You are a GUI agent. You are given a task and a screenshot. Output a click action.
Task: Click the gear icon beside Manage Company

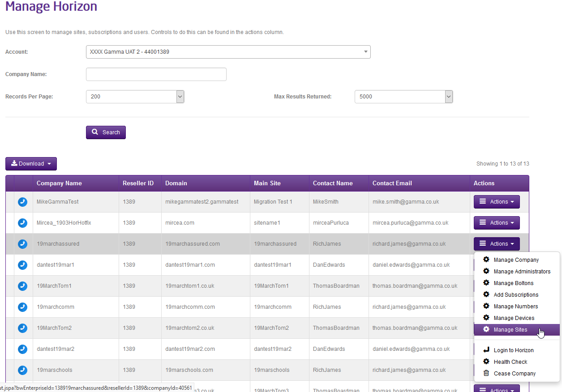486,260
